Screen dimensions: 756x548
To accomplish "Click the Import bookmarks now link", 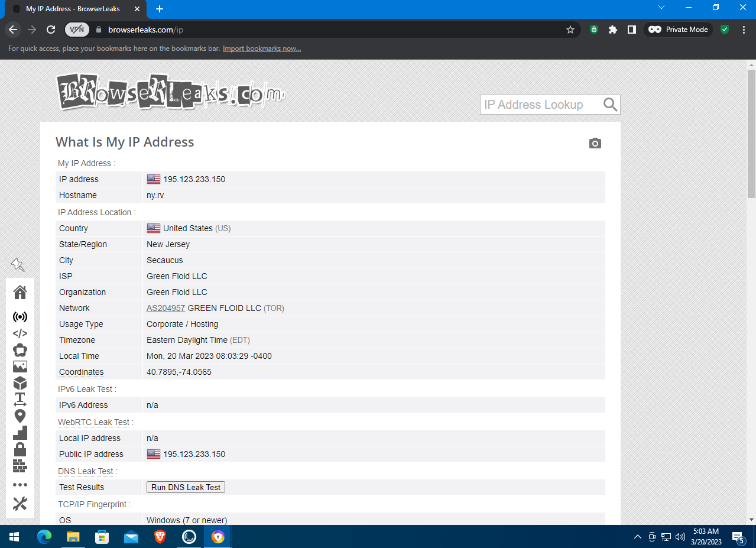I will 262,48.
